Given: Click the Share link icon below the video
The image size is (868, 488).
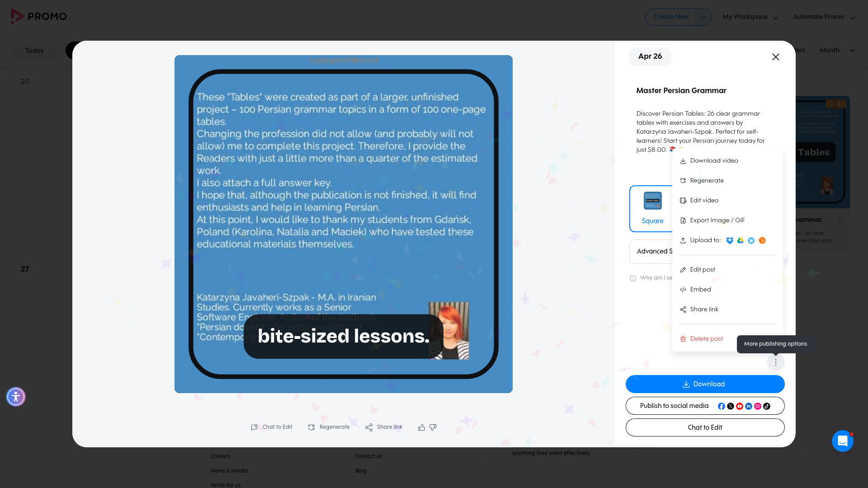Looking at the screenshot, I should pyautogui.click(x=369, y=427).
